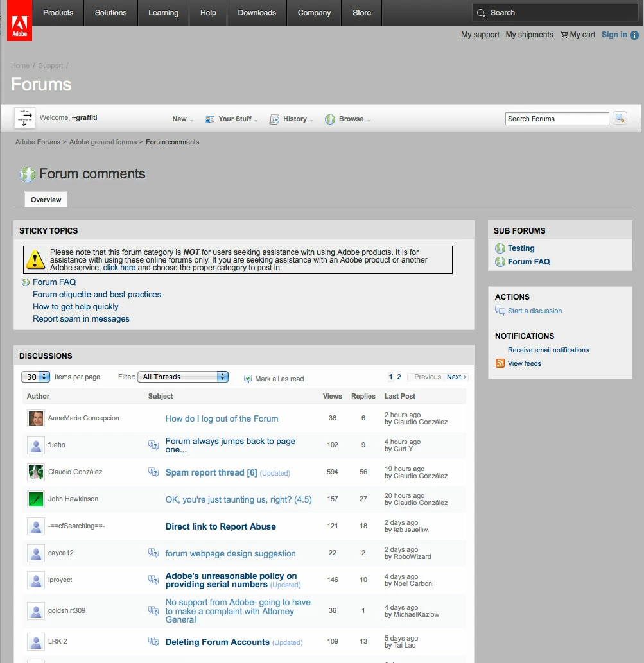This screenshot has width=644, height=663.
Task: Expand the New menu
Action: tap(182, 119)
